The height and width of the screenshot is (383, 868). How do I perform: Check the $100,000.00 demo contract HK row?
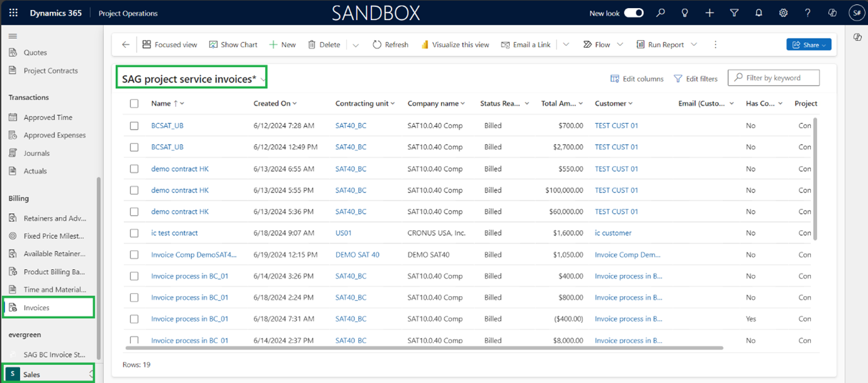tap(134, 190)
